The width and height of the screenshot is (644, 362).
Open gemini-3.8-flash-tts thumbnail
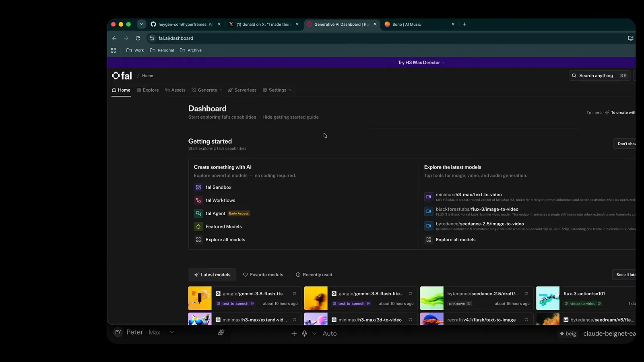tap(200, 298)
